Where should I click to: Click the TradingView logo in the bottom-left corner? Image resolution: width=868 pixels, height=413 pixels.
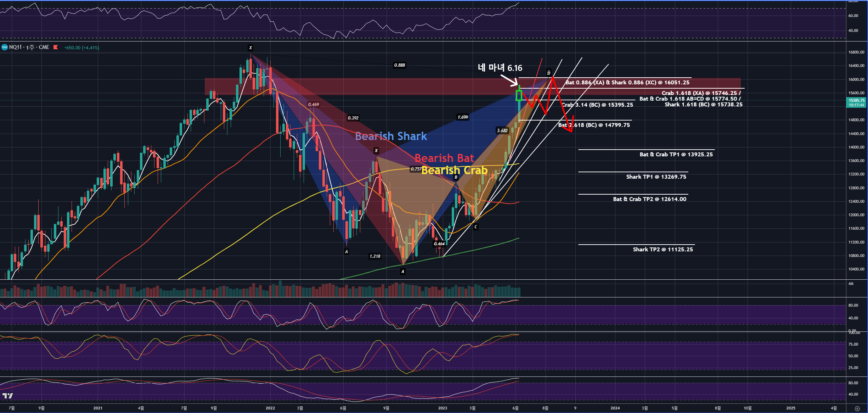(7, 396)
